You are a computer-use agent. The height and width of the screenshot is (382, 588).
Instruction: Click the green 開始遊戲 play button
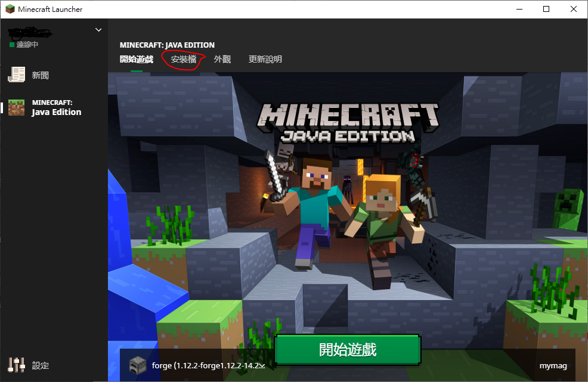[348, 350]
